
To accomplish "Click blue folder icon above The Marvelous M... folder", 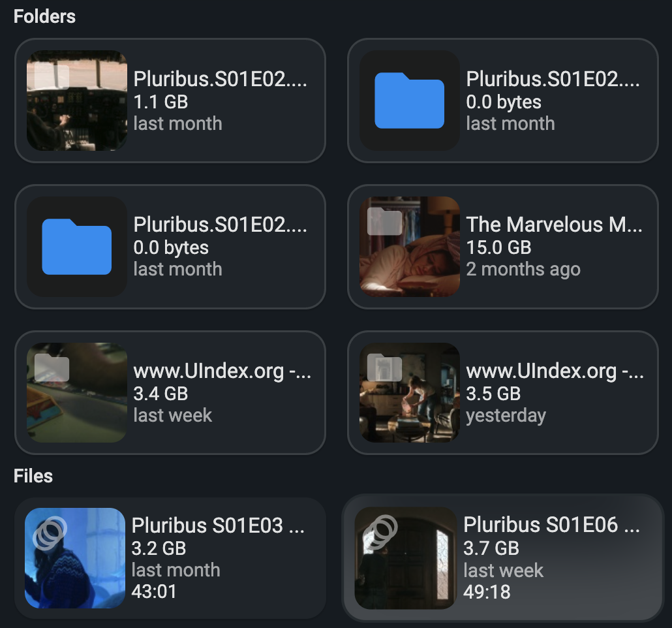I will (409, 101).
